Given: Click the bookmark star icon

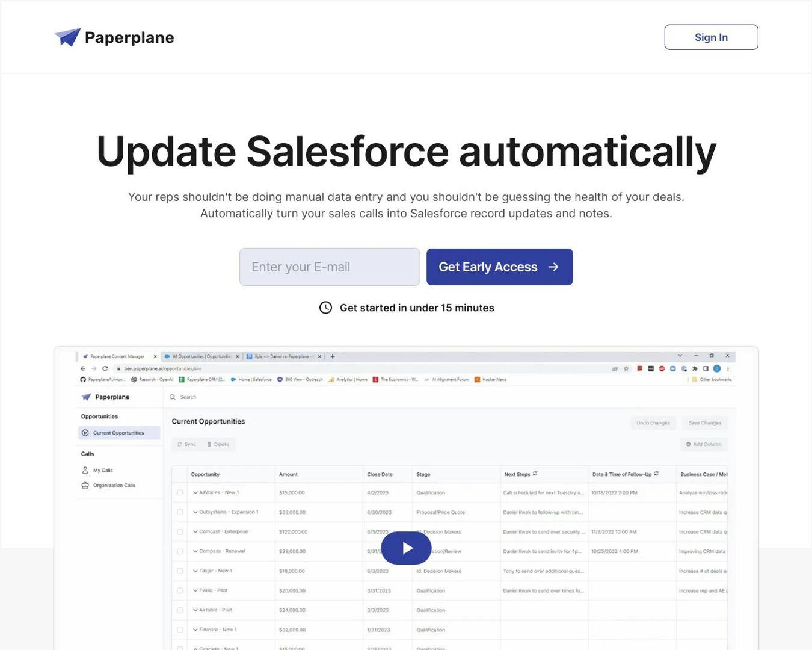Looking at the screenshot, I should (626, 368).
